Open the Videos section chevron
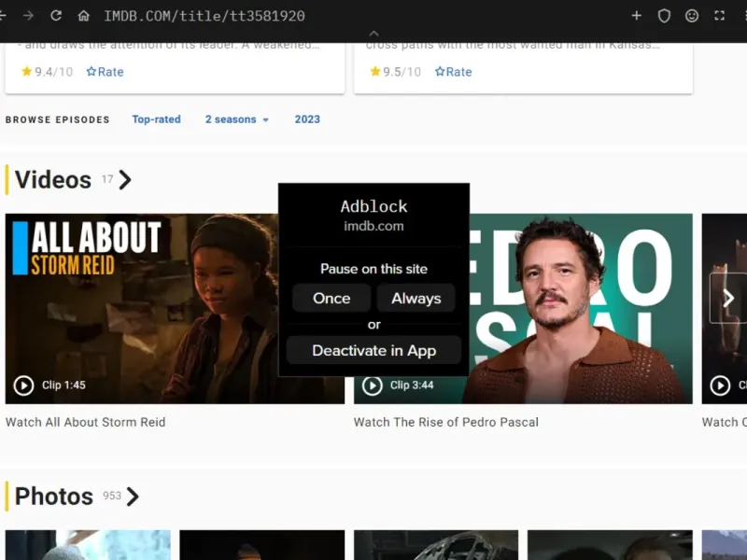 pyautogui.click(x=125, y=180)
